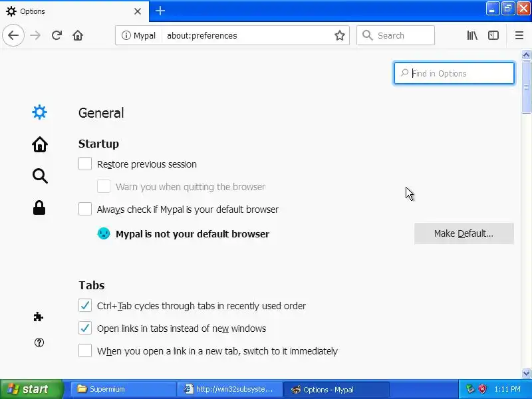Image resolution: width=532 pixels, height=399 pixels.
Task: Switch to Supermium taskbar window
Action: pos(123,389)
